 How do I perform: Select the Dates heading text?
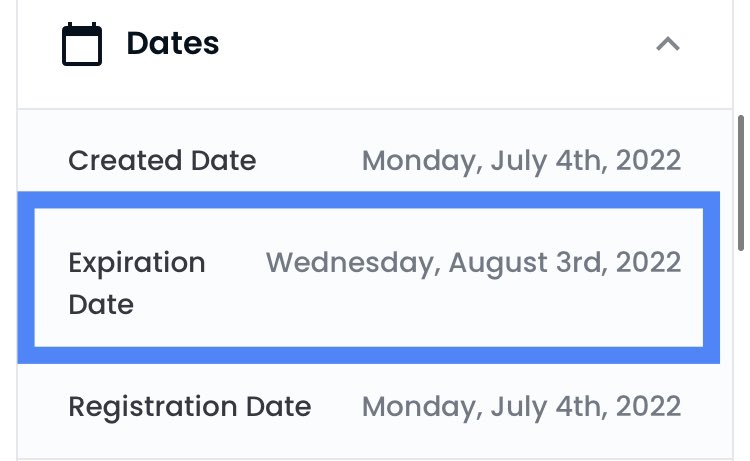(173, 44)
